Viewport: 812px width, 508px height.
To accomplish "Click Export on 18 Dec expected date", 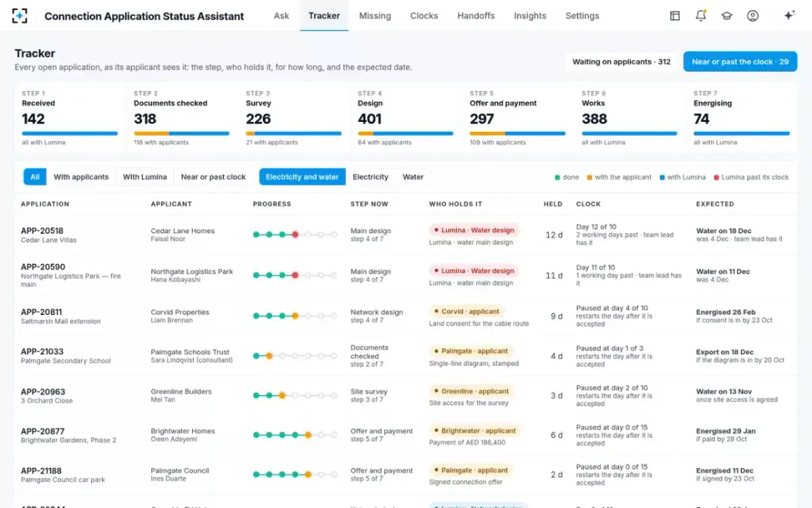I will [x=725, y=352].
